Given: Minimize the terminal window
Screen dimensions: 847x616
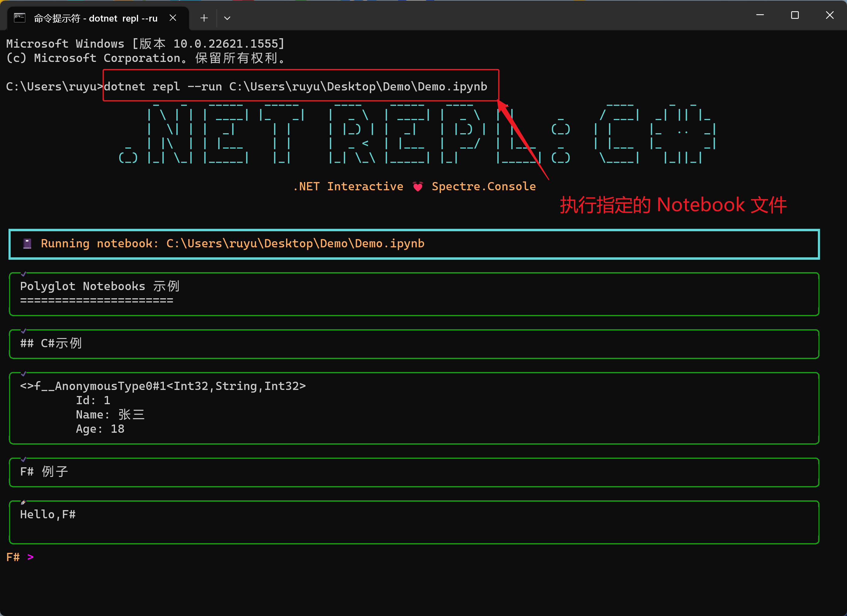Looking at the screenshot, I should [760, 15].
